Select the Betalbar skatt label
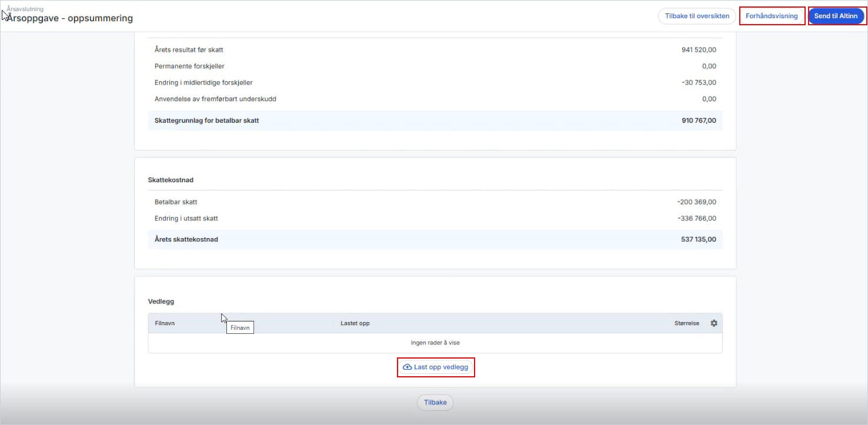 176,202
